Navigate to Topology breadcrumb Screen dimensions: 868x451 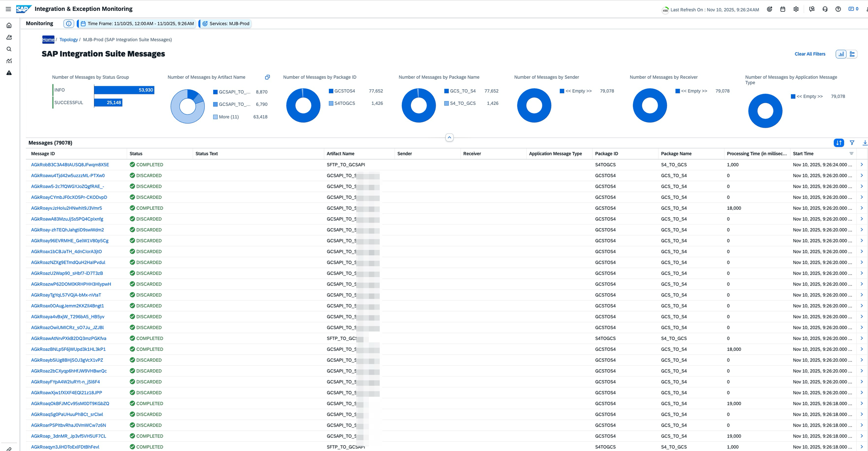pos(69,40)
